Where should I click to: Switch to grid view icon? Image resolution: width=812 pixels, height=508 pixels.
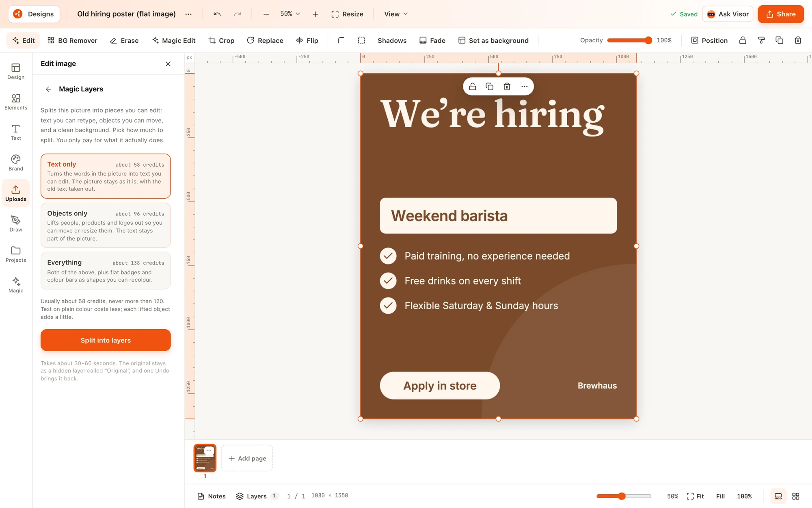tap(796, 496)
